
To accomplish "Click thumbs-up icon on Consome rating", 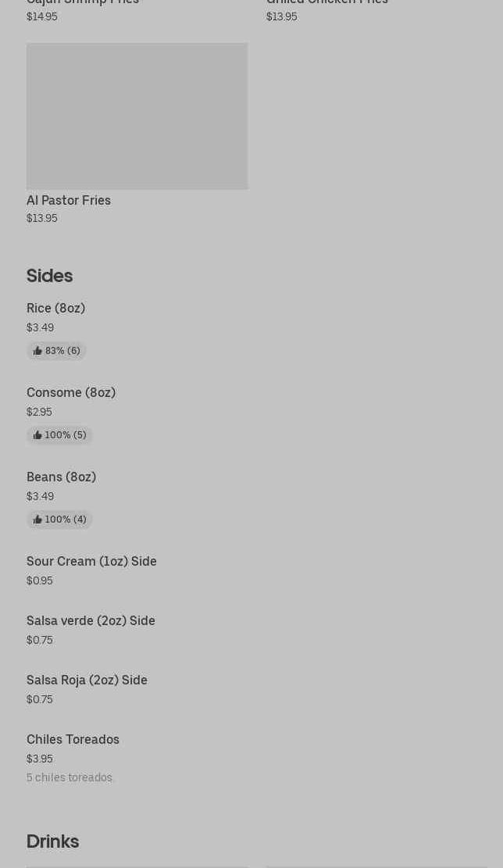I will pyautogui.click(x=37, y=435).
